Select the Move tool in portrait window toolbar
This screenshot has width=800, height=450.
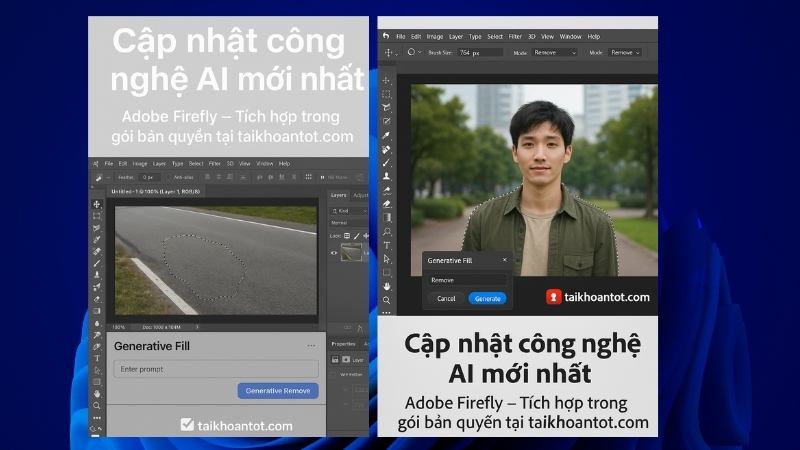point(387,80)
